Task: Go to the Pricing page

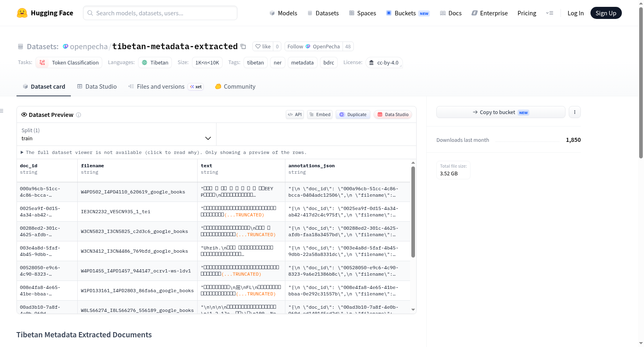Action: [527, 13]
